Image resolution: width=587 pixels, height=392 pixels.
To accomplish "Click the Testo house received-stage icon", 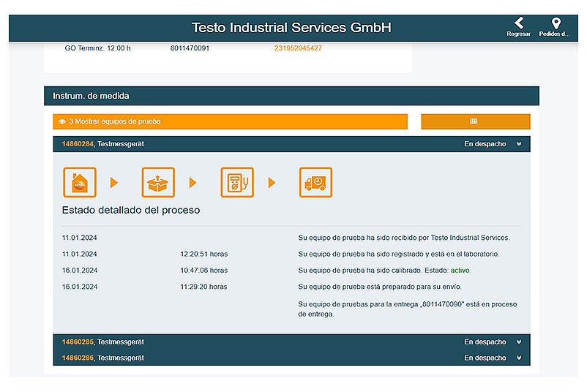I will point(80,182).
